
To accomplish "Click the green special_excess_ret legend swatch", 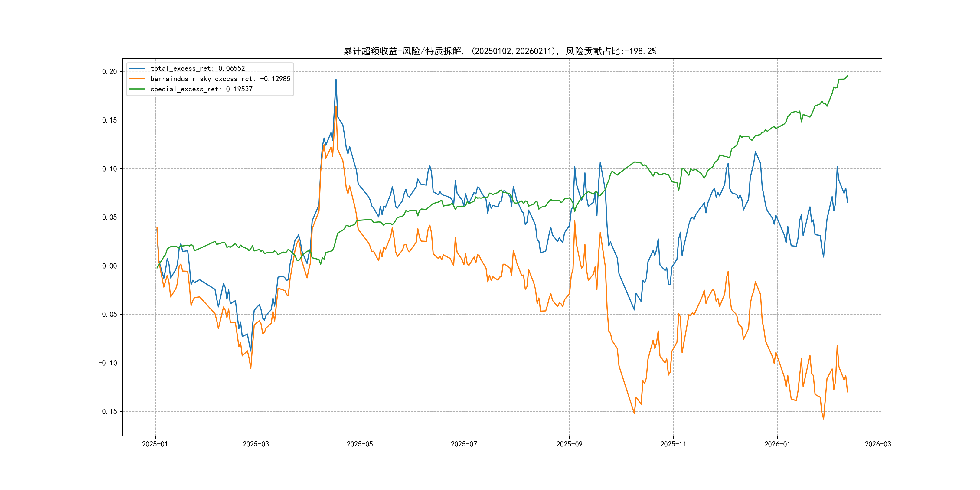I will 137,89.
